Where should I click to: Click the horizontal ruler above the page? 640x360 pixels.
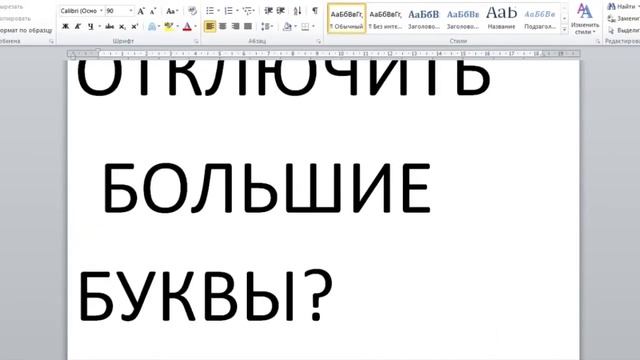(324, 53)
